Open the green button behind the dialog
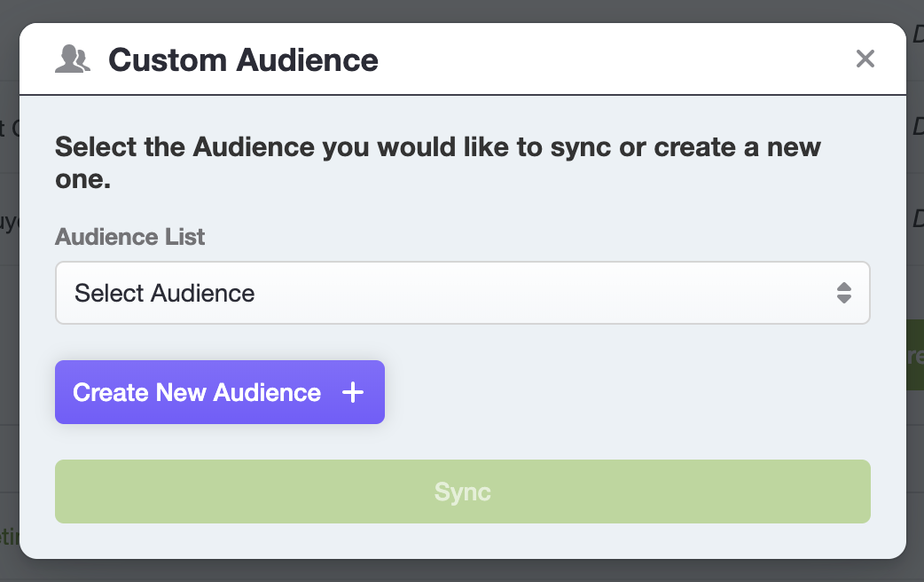The width and height of the screenshot is (924, 582). click(x=916, y=355)
